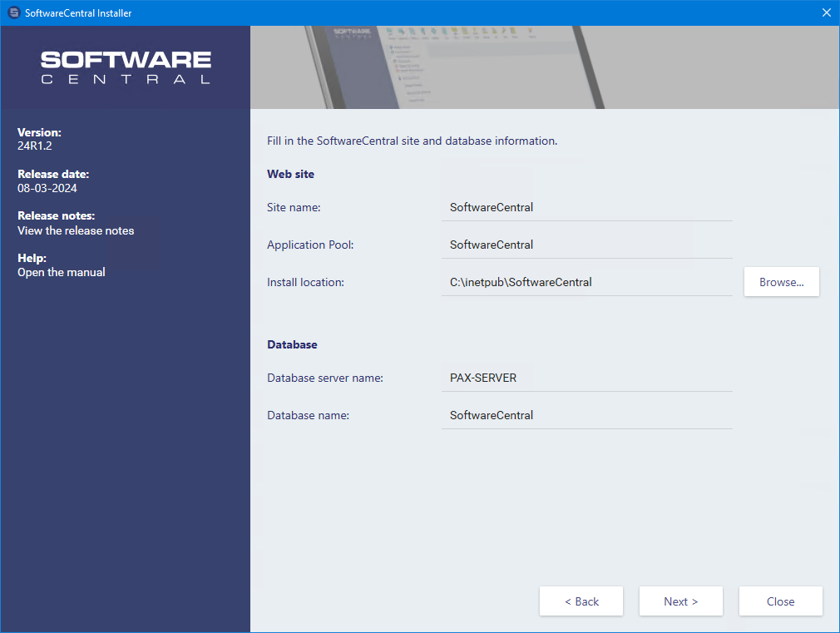Edit the Database server name field
Viewport: 840px width, 633px height.
[x=586, y=378]
